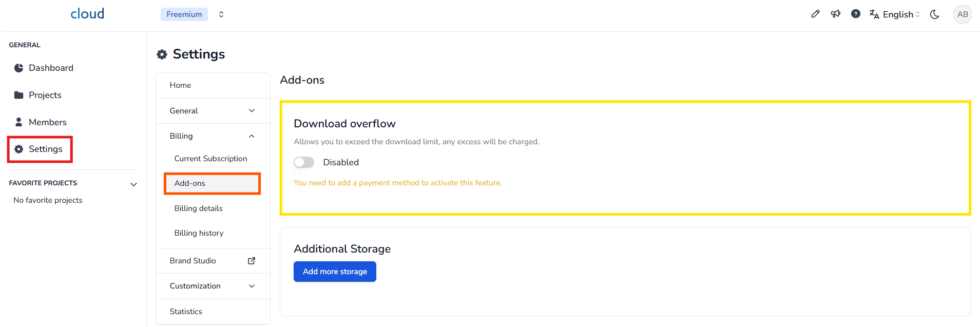Click the Brand Studio external link icon
980x327 pixels.
tap(252, 261)
